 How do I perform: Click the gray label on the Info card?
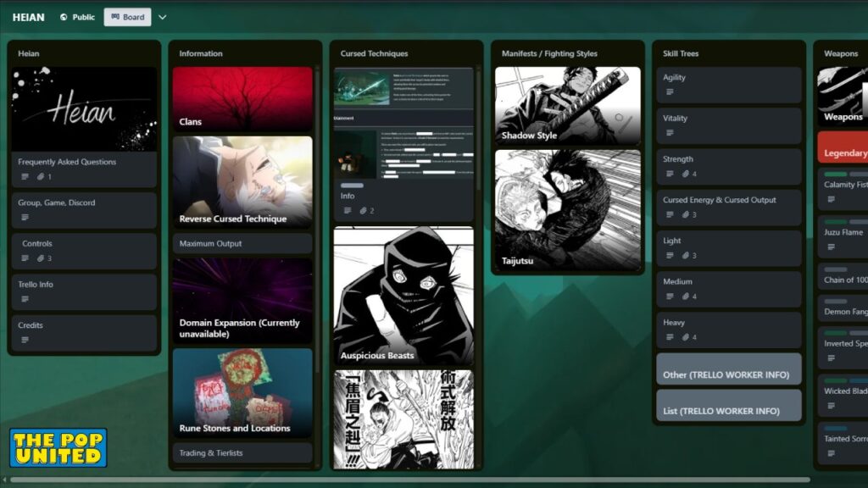(352, 186)
